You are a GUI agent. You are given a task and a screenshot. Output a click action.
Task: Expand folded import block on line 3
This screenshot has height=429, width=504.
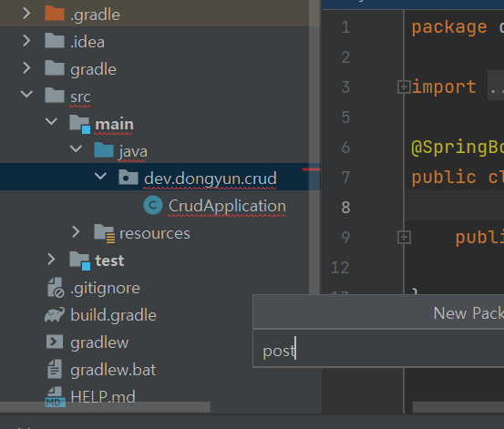point(404,87)
